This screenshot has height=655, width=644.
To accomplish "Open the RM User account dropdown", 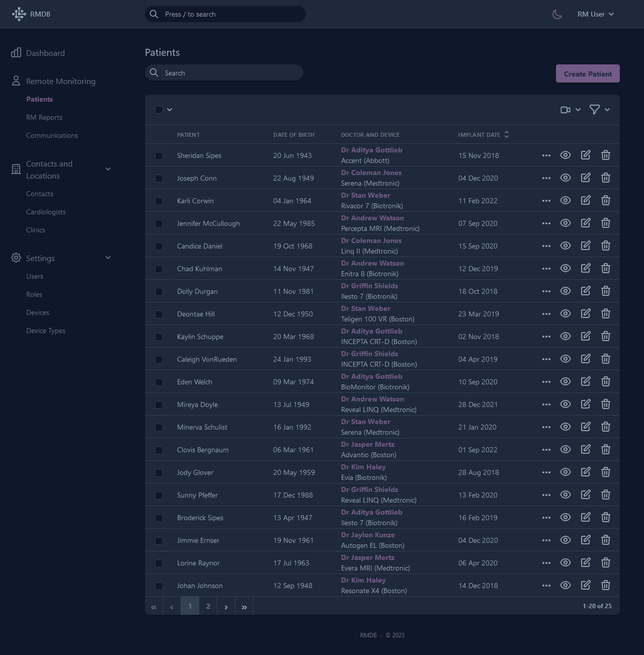I will click(x=596, y=14).
